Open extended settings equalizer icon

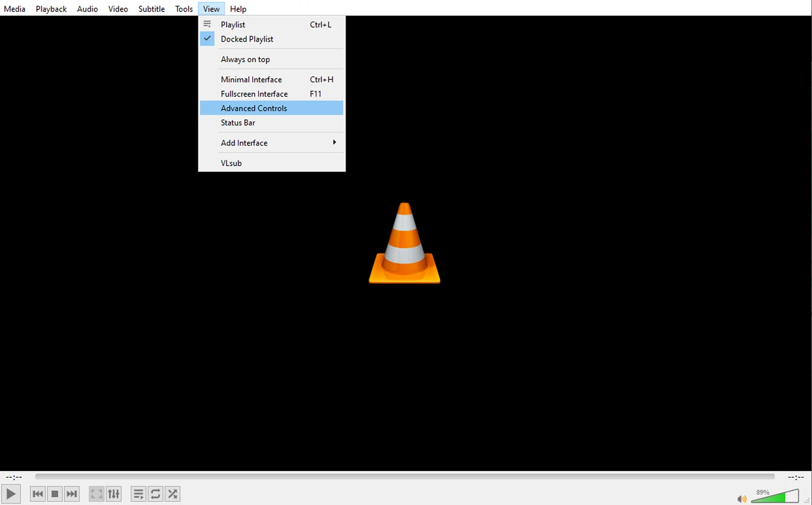pos(114,494)
